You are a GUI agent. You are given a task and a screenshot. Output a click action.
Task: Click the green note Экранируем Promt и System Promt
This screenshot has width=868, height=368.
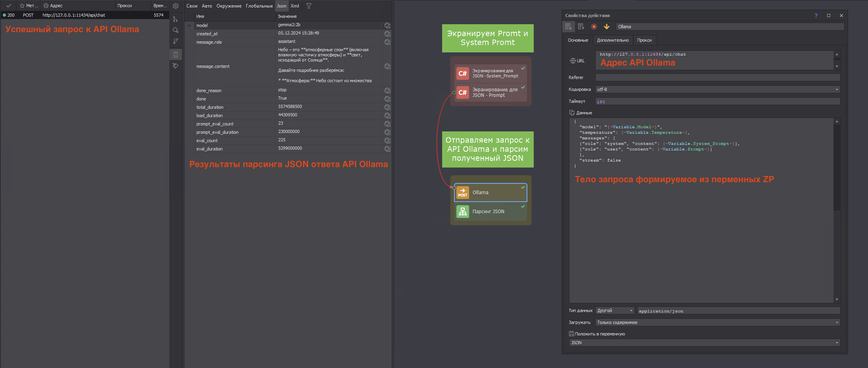point(488,38)
